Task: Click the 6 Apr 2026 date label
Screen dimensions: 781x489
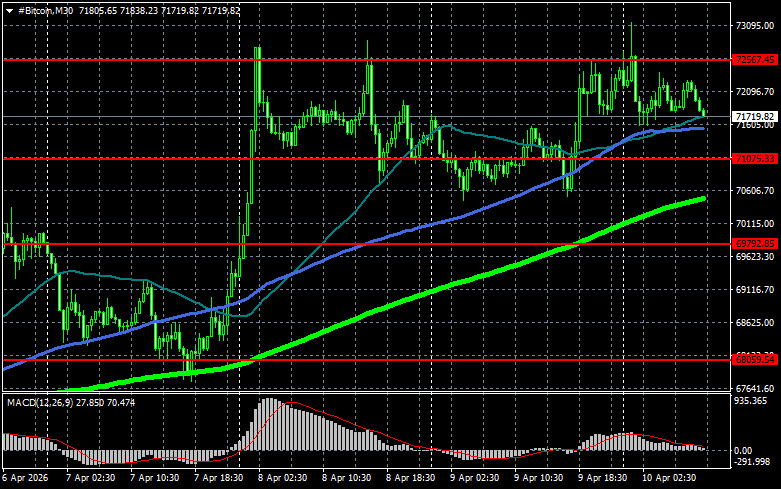Action: click(x=24, y=479)
